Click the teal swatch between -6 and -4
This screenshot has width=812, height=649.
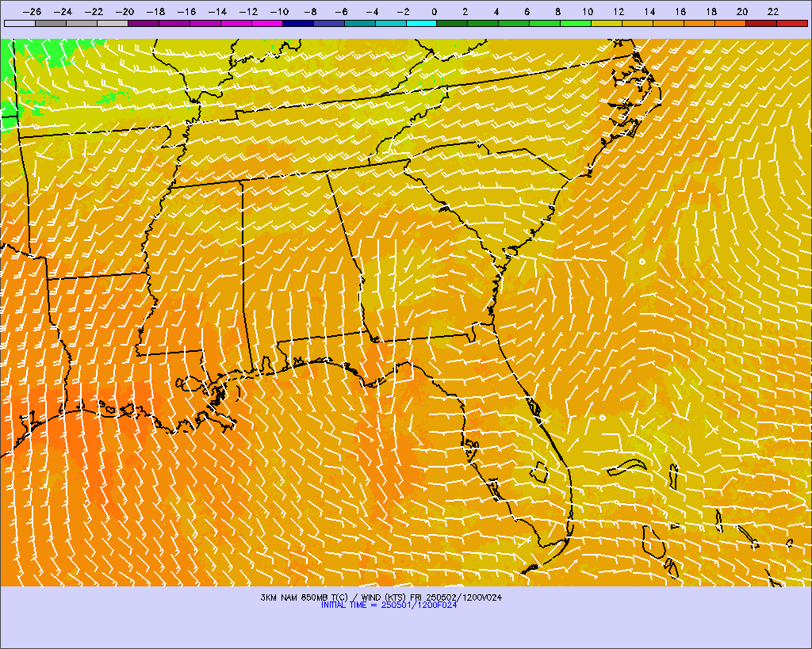360,23
